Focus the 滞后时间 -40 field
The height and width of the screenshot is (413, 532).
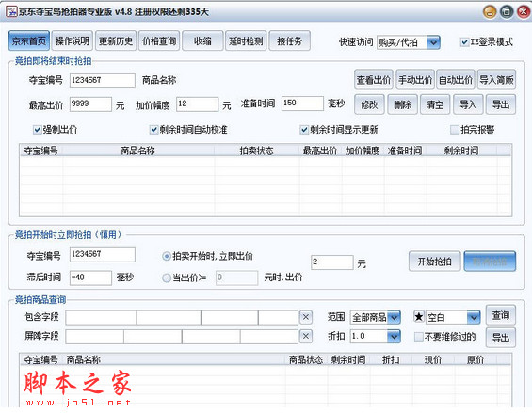pos(90,278)
